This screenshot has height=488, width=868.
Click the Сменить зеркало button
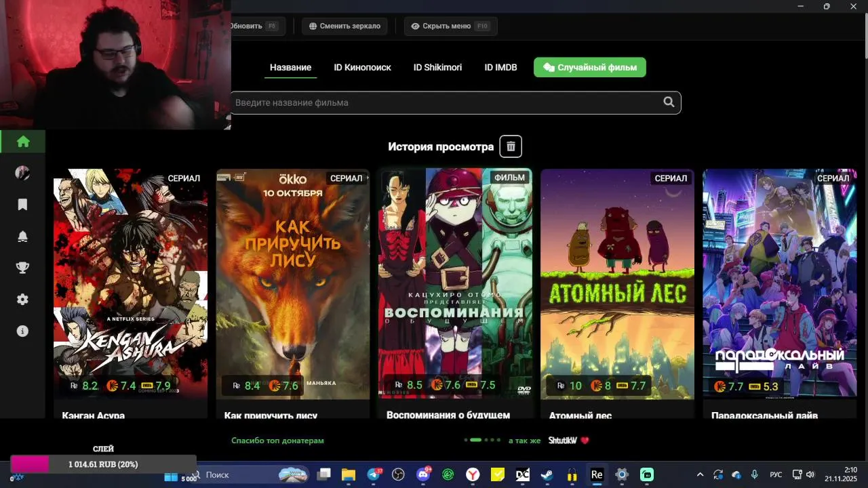[x=344, y=26]
